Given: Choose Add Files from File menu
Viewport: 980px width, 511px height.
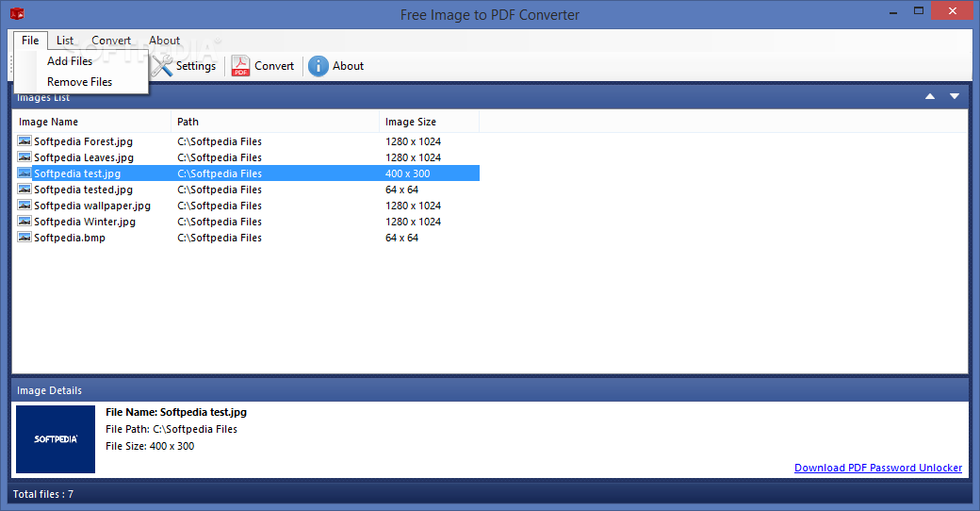Looking at the screenshot, I should pyautogui.click(x=70, y=60).
